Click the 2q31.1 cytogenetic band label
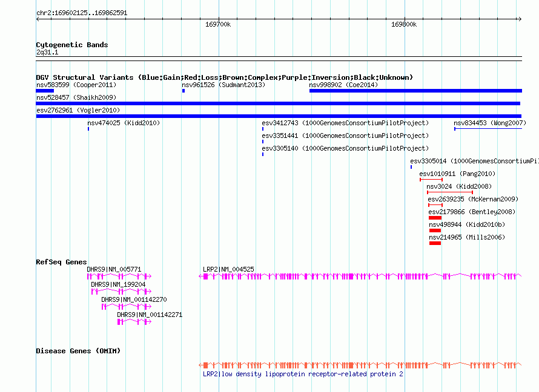 [47, 52]
